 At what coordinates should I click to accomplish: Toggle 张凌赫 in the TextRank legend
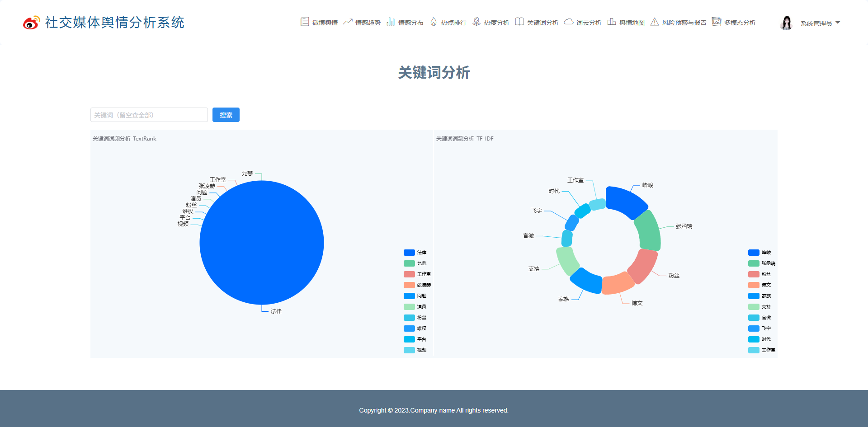point(417,285)
